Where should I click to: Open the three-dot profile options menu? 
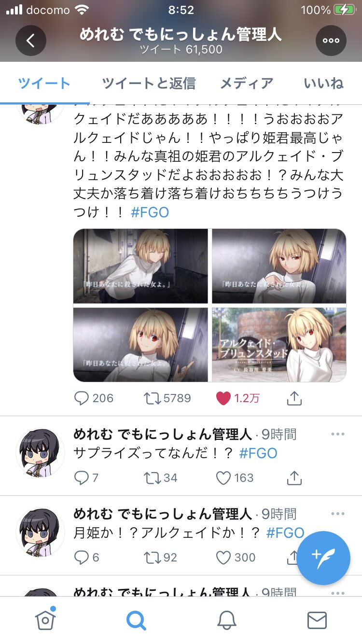tap(331, 41)
